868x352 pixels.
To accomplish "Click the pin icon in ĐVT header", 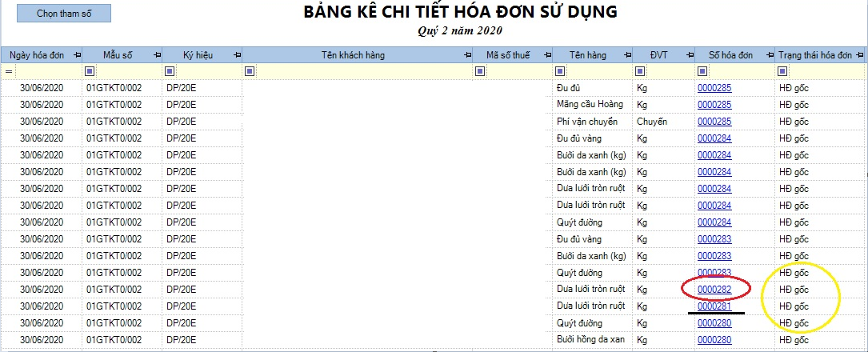I will pos(691,55).
